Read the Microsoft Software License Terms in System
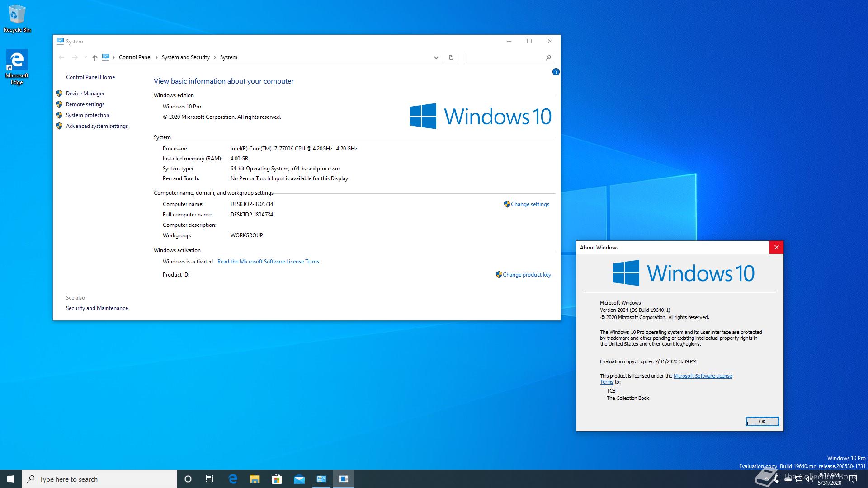This screenshot has width=868, height=488. click(x=268, y=262)
